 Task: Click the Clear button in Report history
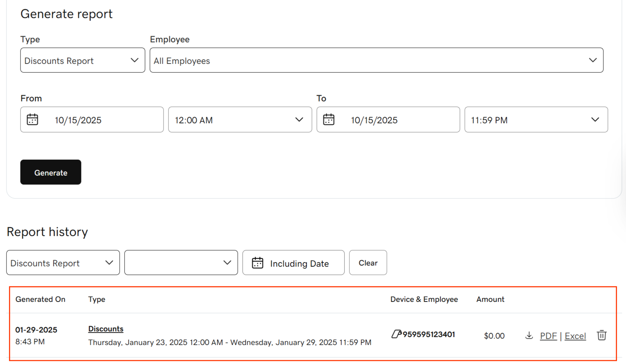(368, 263)
